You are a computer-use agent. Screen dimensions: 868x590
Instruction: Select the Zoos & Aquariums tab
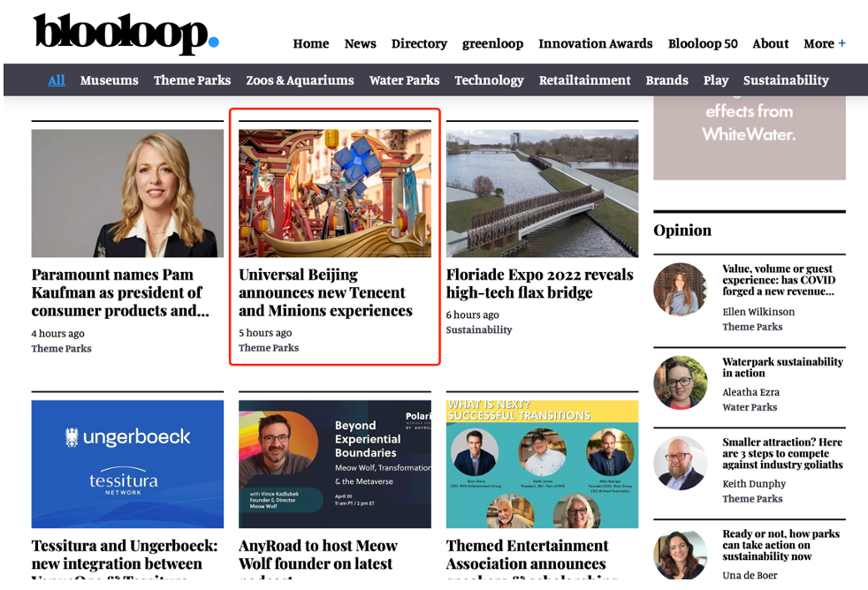tap(300, 80)
